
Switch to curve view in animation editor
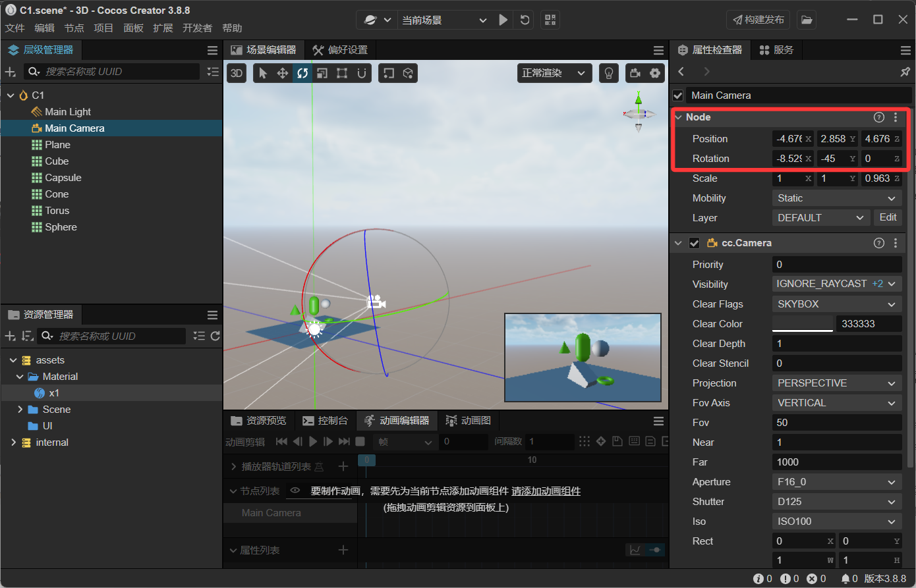tap(635, 550)
